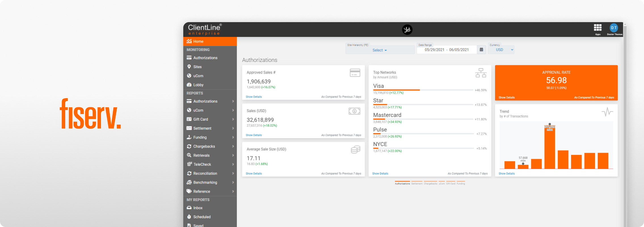Click inside the Date Range input field
Viewport: 644px width, 227px height.
447,50
